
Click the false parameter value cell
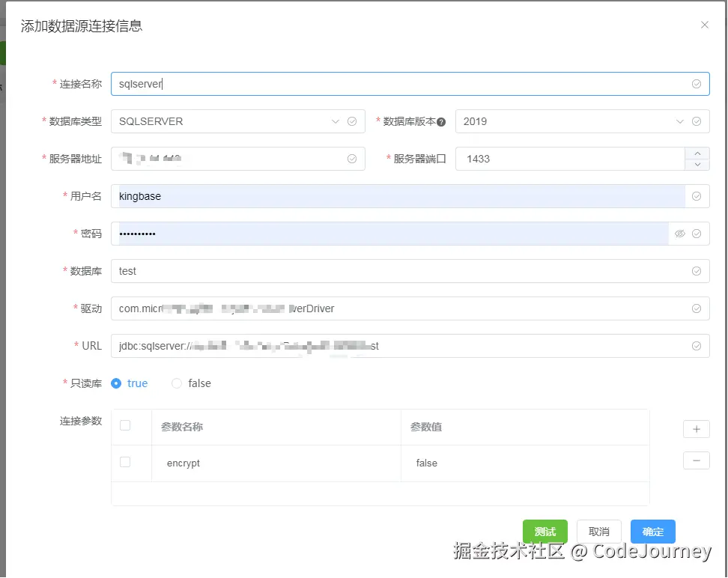click(525, 463)
